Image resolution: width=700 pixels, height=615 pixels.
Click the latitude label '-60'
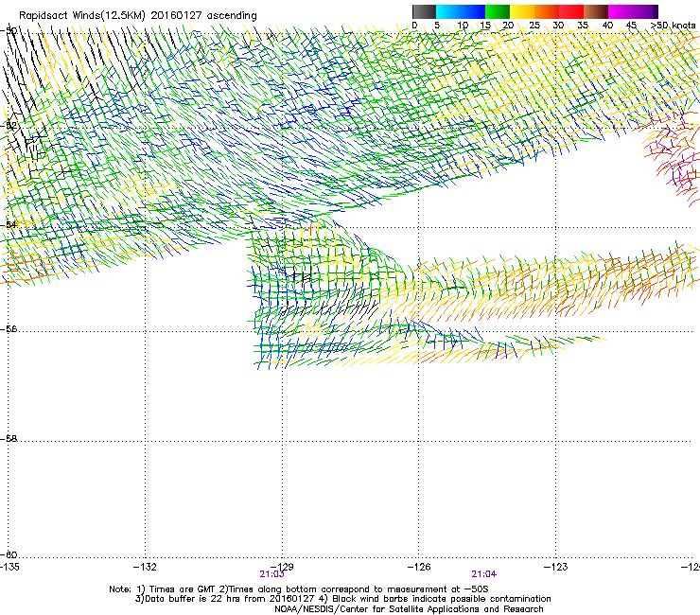click(9, 554)
